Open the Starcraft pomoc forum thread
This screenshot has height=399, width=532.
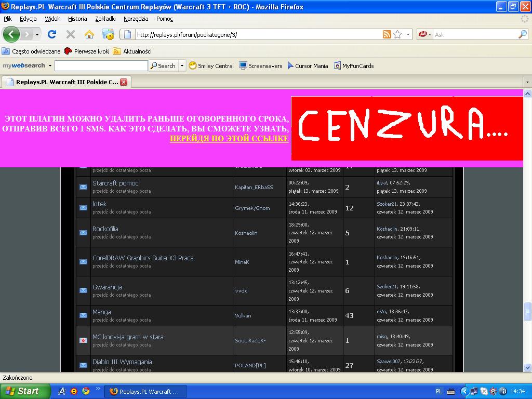tap(115, 183)
